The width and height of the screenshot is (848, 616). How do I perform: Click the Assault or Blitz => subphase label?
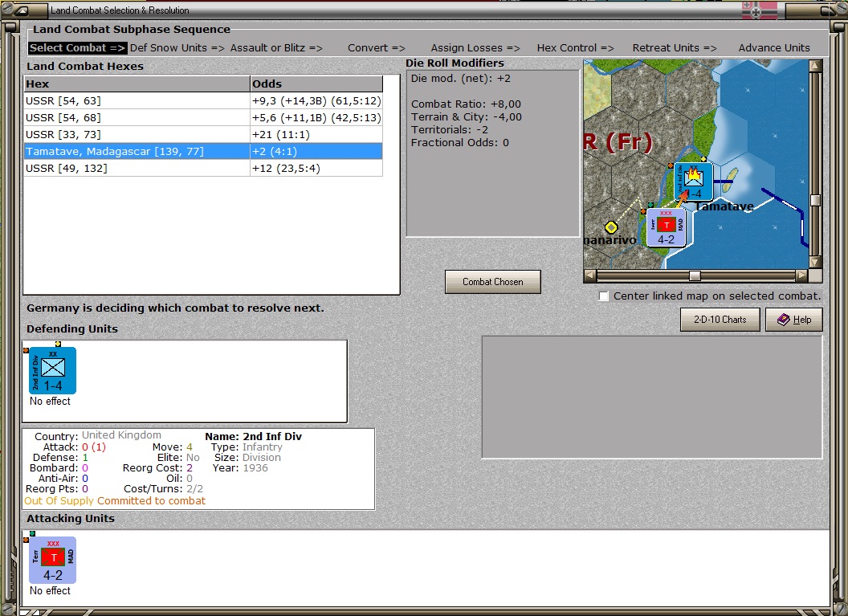pyautogui.click(x=276, y=48)
